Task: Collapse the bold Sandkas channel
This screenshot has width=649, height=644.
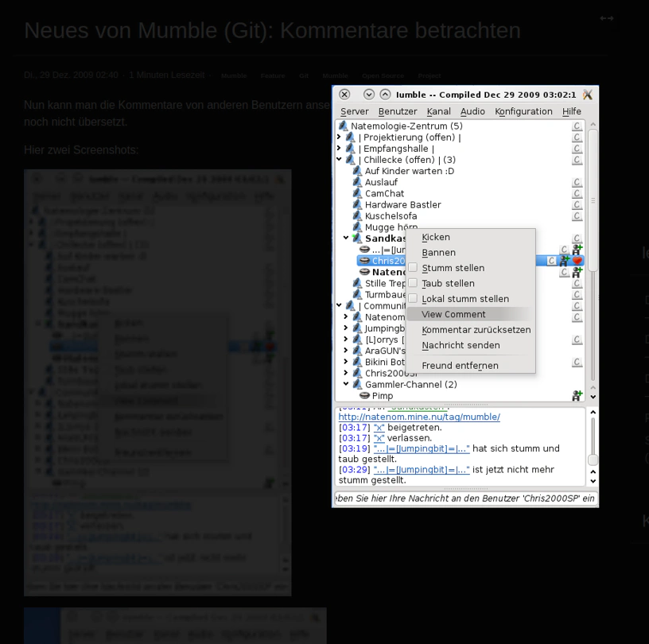Action: (346, 238)
